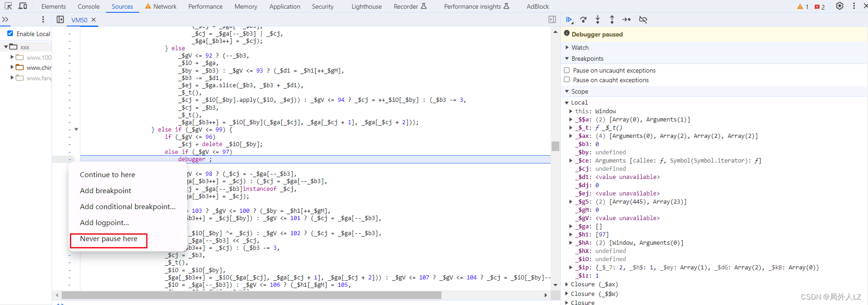The height and width of the screenshot is (305, 868).
Task: Open the Network tab
Action: [165, 6]
